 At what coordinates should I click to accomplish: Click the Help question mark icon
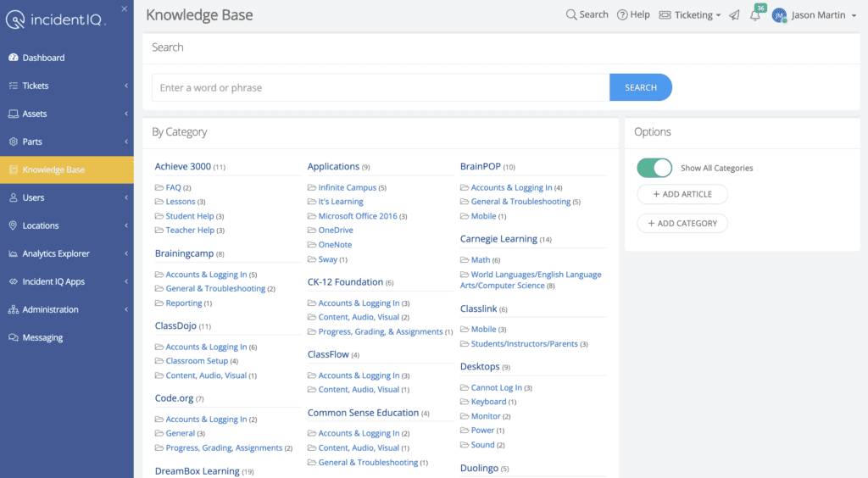[x=622, y=15]
